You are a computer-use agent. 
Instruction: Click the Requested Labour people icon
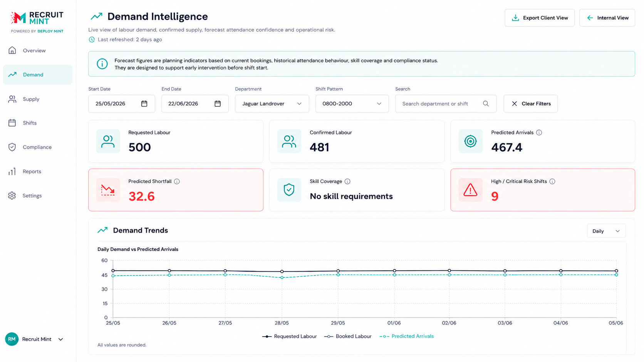tap(108, 141)
